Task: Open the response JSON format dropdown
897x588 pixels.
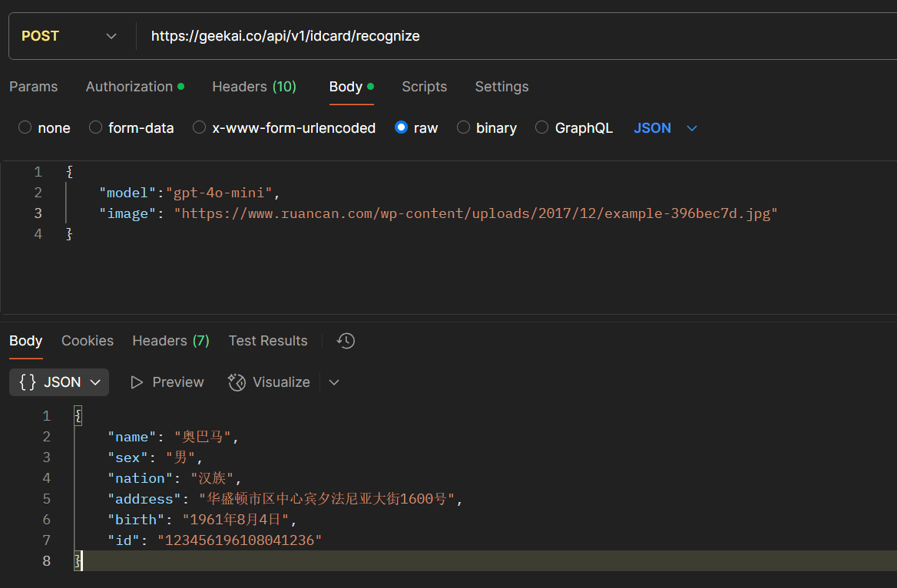Action: [59, 382]
